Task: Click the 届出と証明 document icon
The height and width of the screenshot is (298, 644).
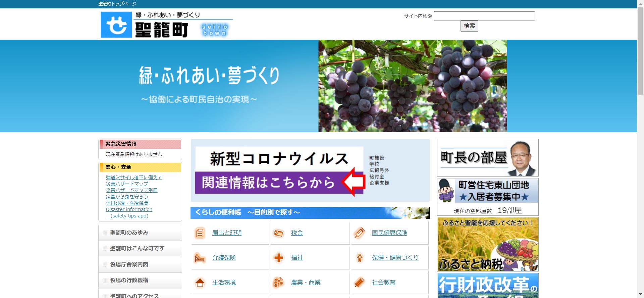Action: 200,233
